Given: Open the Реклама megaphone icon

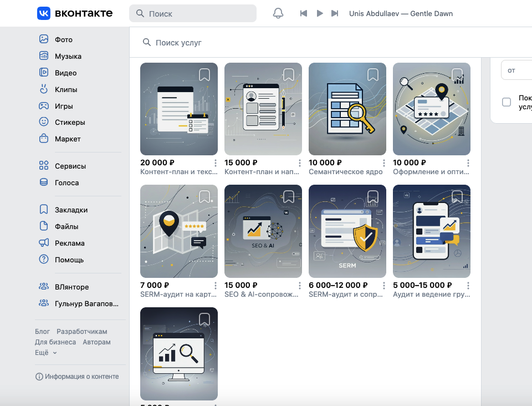Looking at the screenshot, I should tap(44, 242).
